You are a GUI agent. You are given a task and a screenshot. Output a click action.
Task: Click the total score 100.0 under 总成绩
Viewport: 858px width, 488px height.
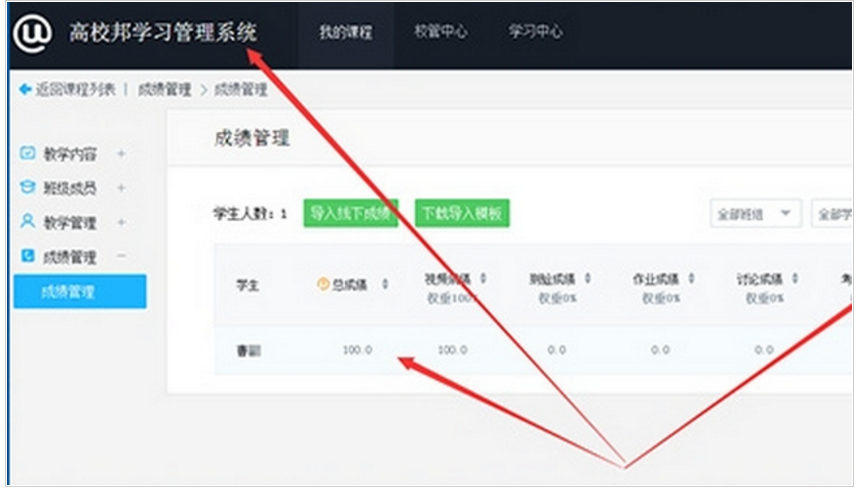point(357,350)
